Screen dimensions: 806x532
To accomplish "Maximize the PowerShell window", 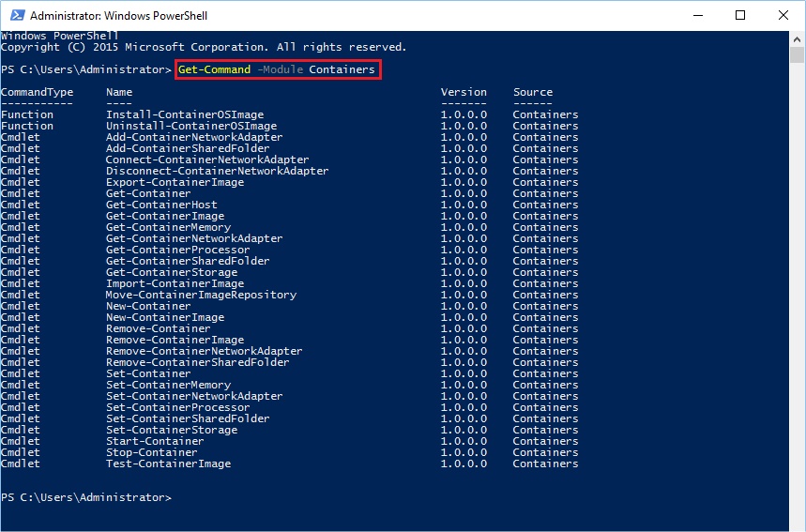I will 740,15.
